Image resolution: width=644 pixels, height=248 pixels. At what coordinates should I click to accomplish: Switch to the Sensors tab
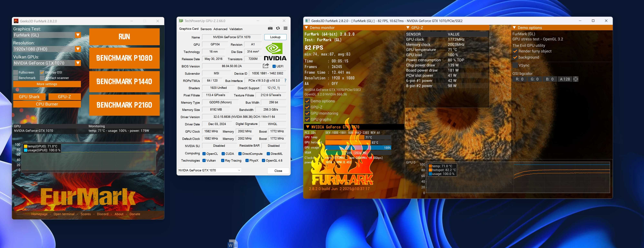[x=206, y=29]
